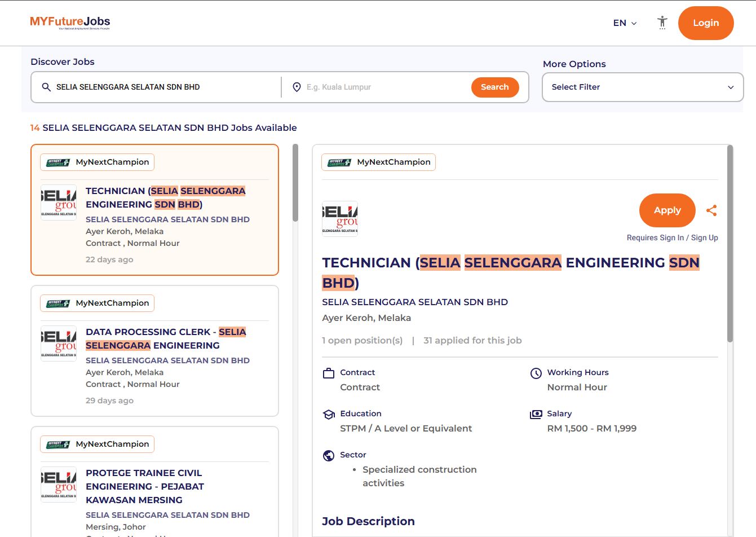Open the accessibility options icon

662,23
